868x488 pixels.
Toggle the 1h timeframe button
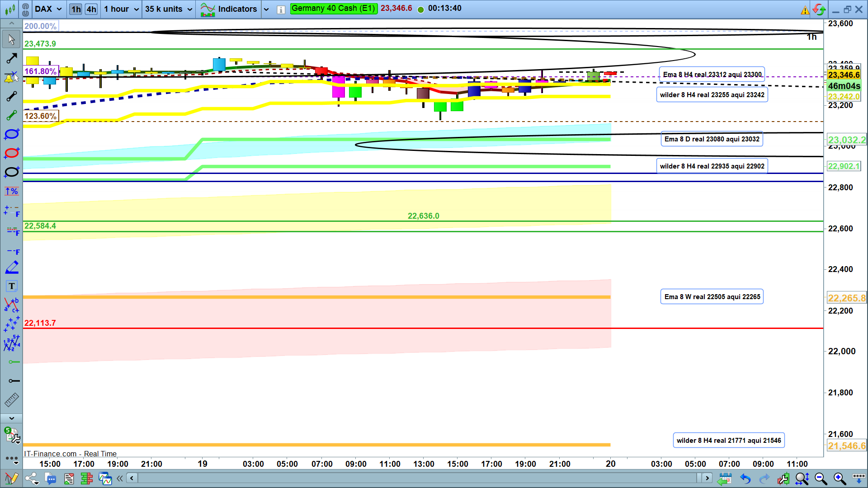(75, 9)
